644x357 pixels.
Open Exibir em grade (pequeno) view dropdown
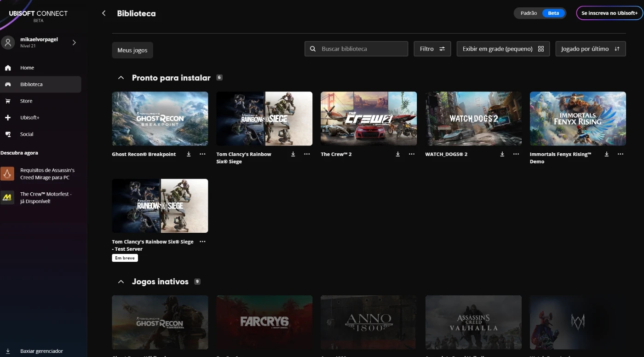tap(503, 49)
